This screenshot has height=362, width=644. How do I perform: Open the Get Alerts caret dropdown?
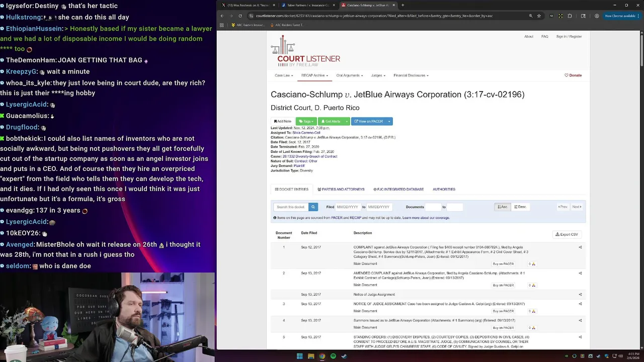point(347,121)
